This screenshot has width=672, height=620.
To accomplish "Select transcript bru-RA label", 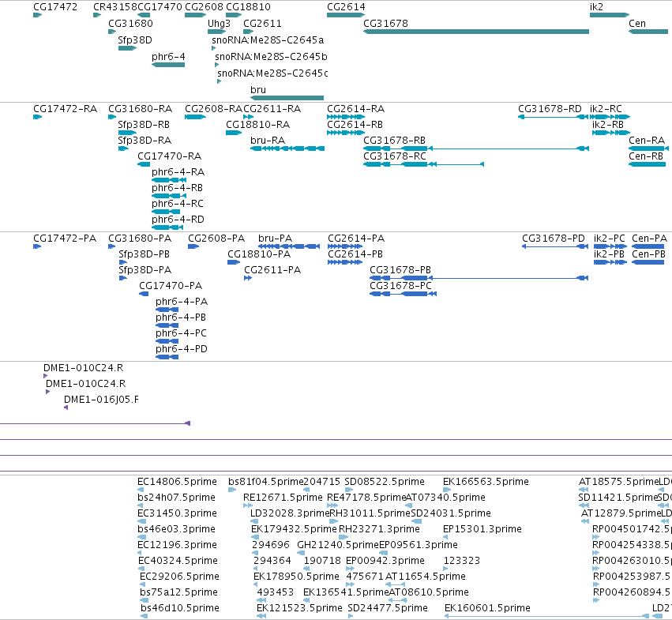I will (x=268, y=141).
